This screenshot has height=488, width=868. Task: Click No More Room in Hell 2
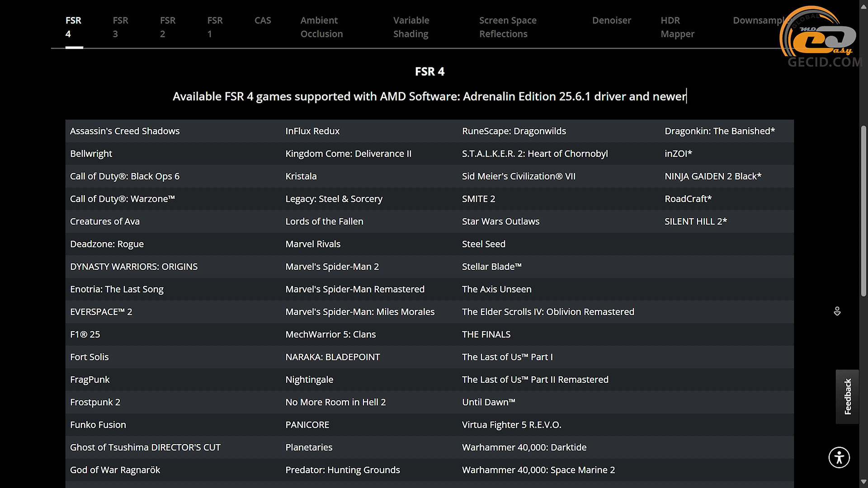point(335,402)
